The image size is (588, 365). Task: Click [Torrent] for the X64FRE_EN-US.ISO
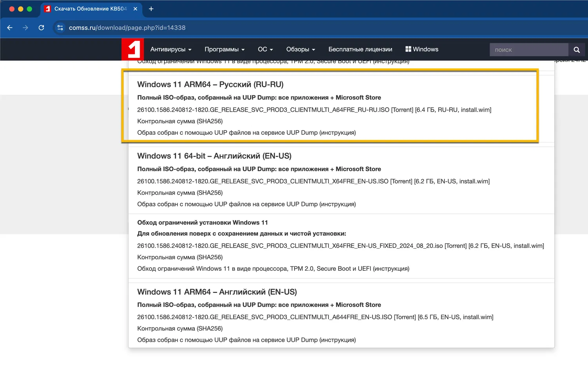tap(401, 181)
